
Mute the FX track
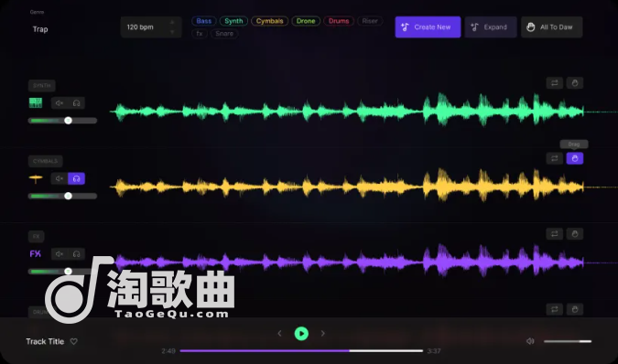pos(60,254)
